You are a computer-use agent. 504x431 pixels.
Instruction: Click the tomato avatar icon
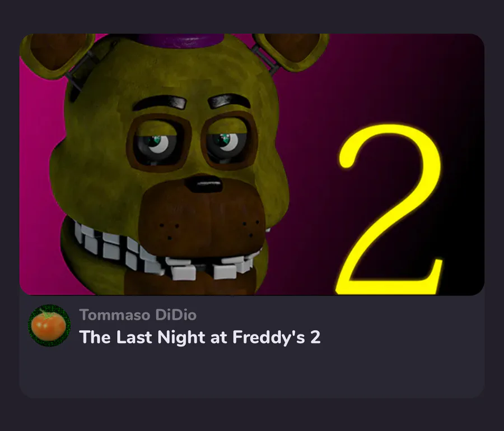49,326
